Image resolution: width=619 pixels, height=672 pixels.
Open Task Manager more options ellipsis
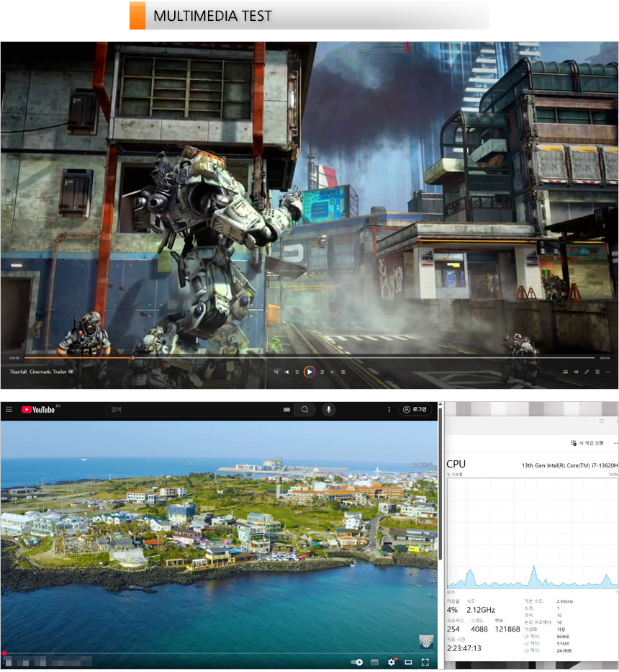point(615,443)
